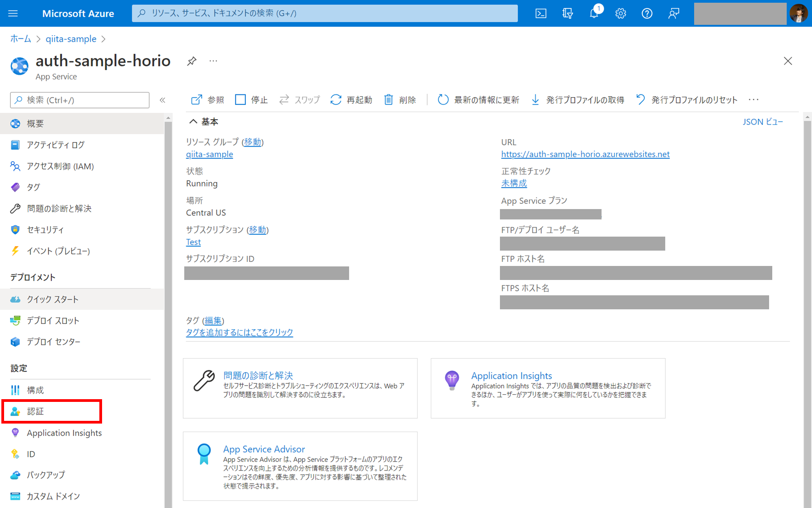Open イベント (プレビュー) in the sidebar
Screen dimensions: 812x508
82,251
